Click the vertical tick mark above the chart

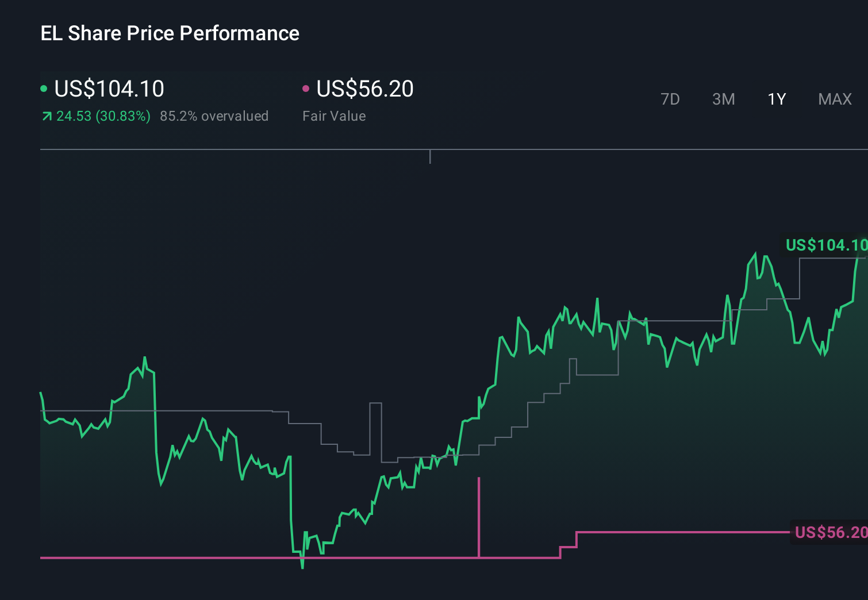430,157
